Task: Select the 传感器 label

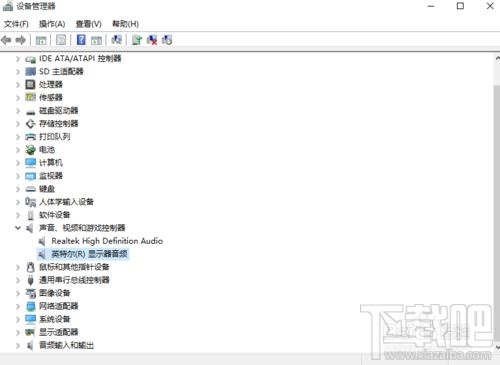Action: [51, 97]
